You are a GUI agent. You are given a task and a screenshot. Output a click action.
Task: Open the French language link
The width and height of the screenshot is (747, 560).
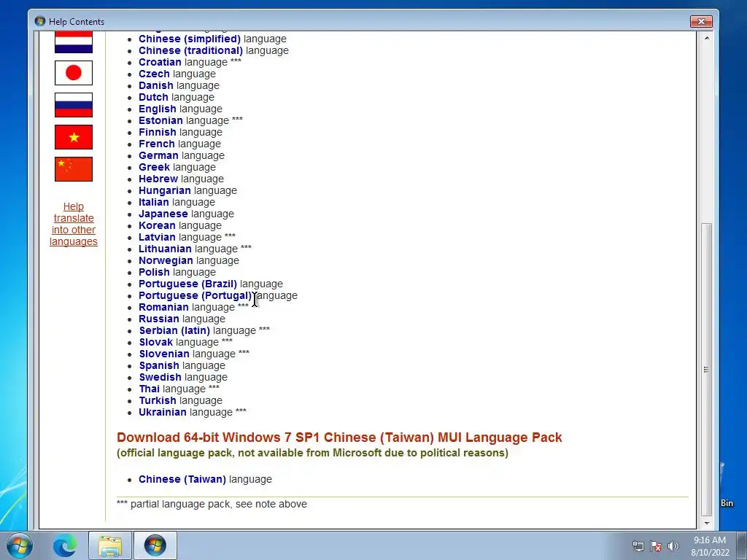click(x=157, y=144)
